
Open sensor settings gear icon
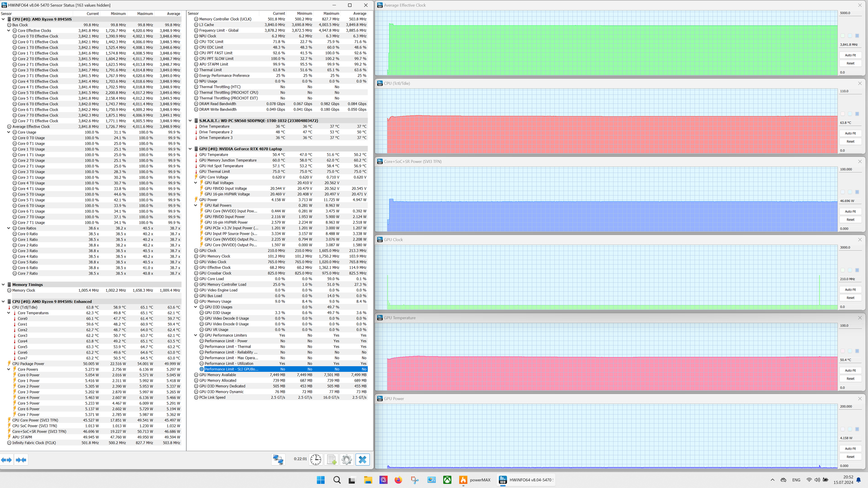(x=346, y=459)
